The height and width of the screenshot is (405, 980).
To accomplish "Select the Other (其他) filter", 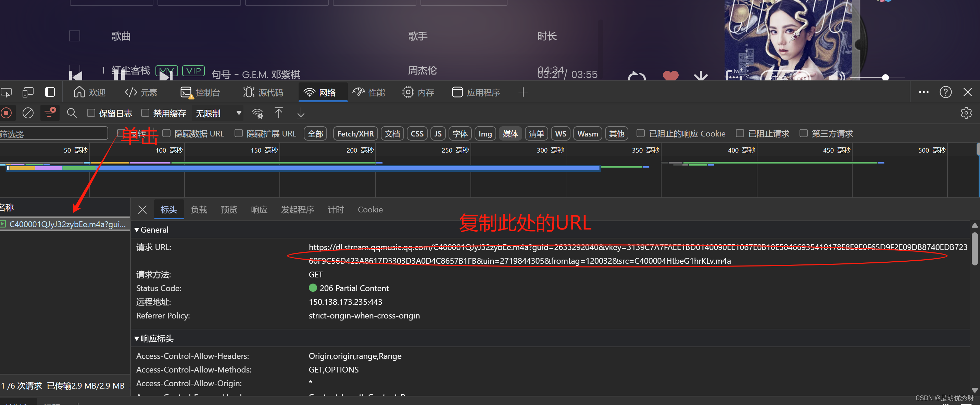I will (616, 134).
